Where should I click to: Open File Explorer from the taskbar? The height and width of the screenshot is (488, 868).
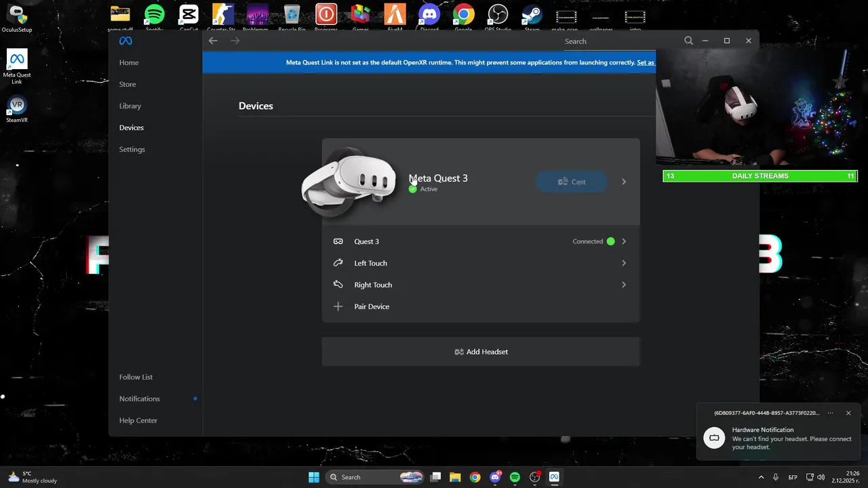(455, 477)
